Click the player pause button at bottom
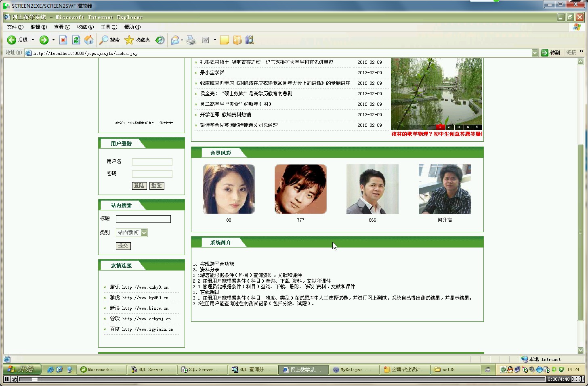The height and width of the screenshot is (386, 588). tap(7, 379)
